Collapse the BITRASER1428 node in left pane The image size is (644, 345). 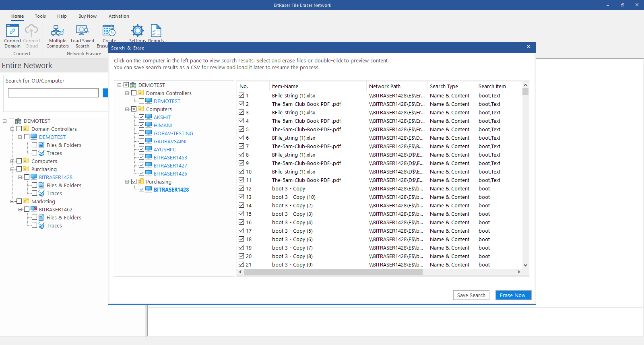(20, 177)
